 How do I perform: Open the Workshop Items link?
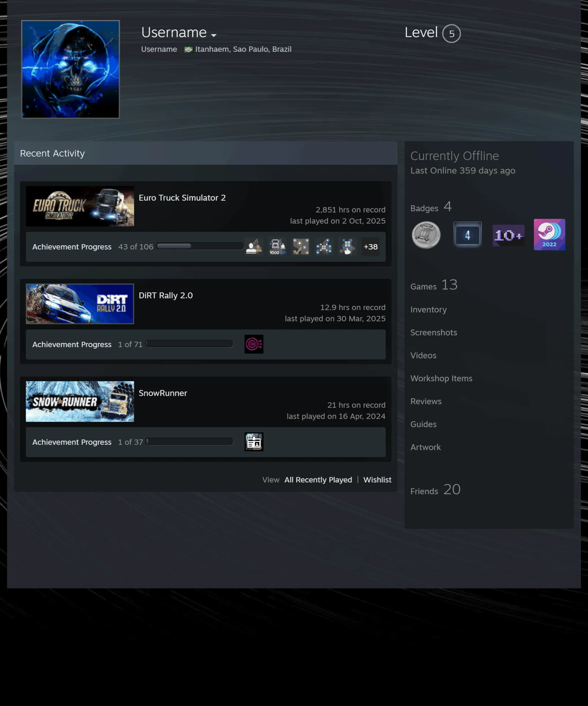(441, 378)
